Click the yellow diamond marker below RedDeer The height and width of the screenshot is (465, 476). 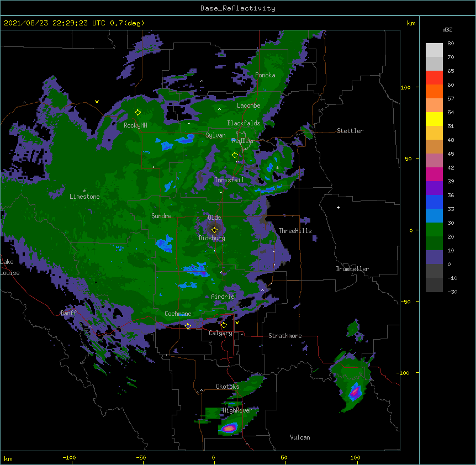tap(235, 155)
